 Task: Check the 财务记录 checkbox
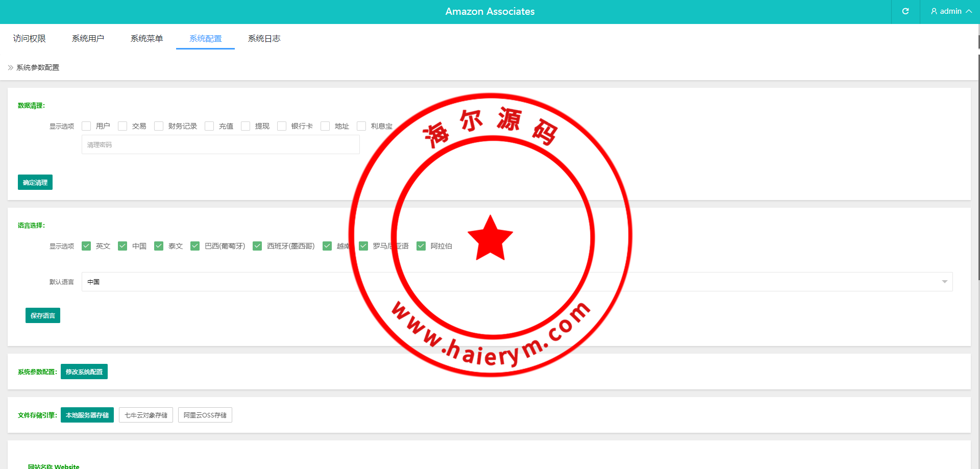159,126
